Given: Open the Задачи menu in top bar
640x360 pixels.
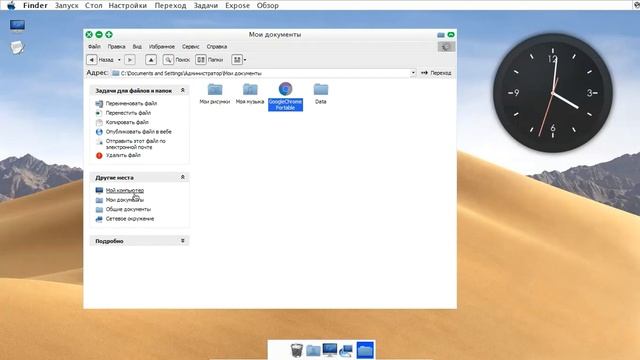Looking at the screenshot, I should coord(206,5).
